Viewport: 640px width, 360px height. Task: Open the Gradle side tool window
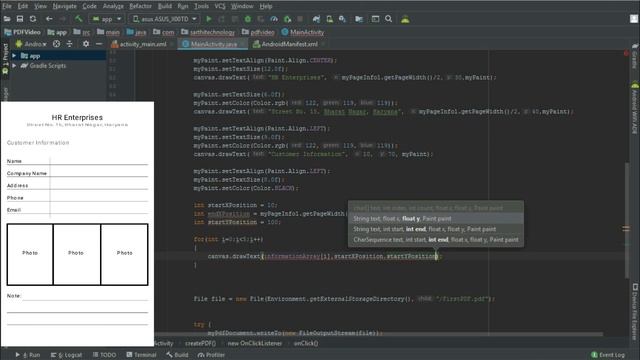point(634,57)
